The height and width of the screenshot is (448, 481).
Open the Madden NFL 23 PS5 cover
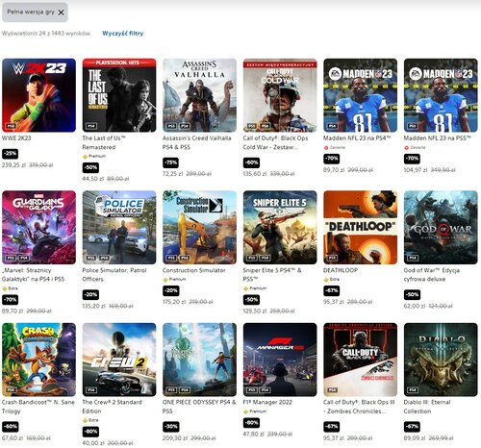[441, 95]
